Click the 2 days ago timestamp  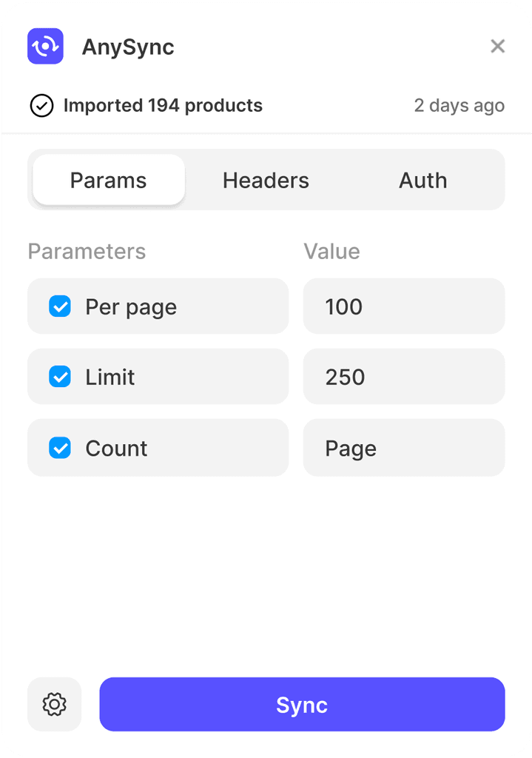[459, 106]
